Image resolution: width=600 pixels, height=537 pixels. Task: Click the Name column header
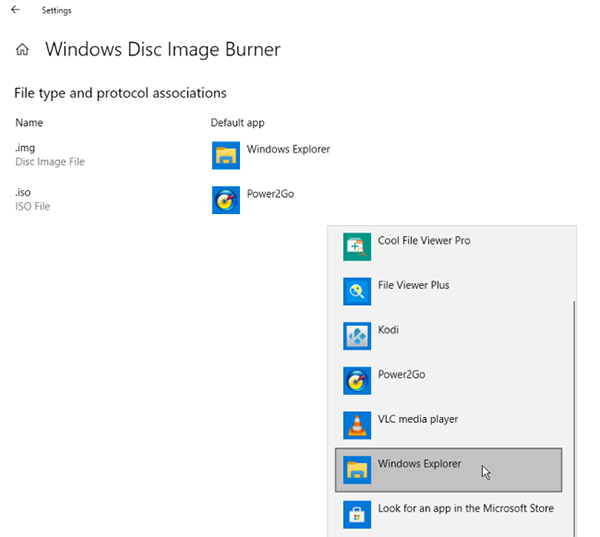[x=29, y=122]
